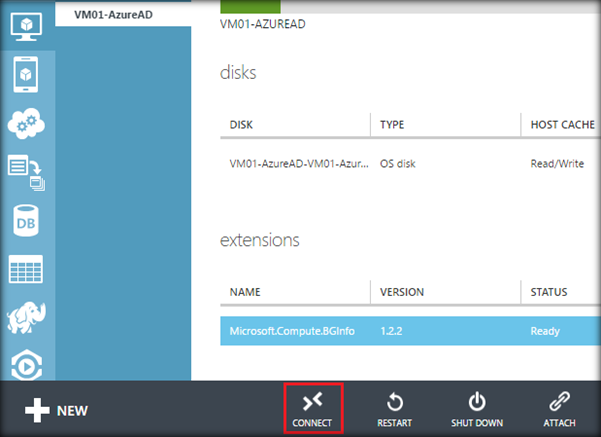
Task: Open the SQL Databases DB icon
Action: click(26, 221)
